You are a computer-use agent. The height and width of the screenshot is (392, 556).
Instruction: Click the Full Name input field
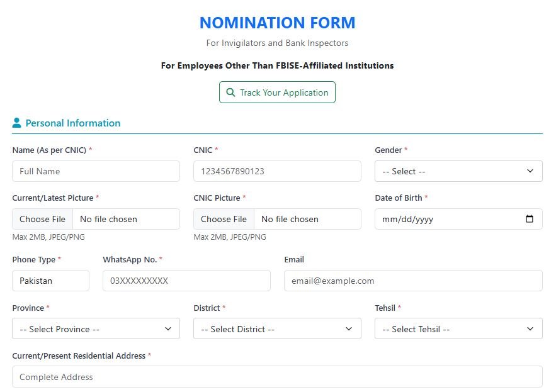[x=96, y=171]
